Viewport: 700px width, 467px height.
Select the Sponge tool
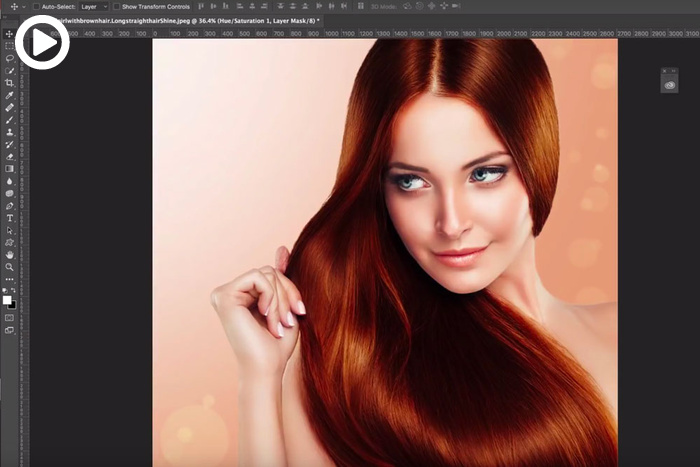click(x=9, y=193)
